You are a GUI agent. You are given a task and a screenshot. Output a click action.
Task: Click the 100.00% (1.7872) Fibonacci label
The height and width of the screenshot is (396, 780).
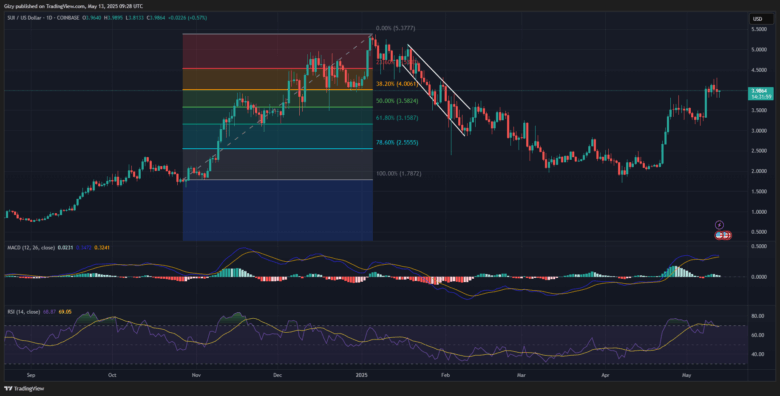tap(398, 173)
